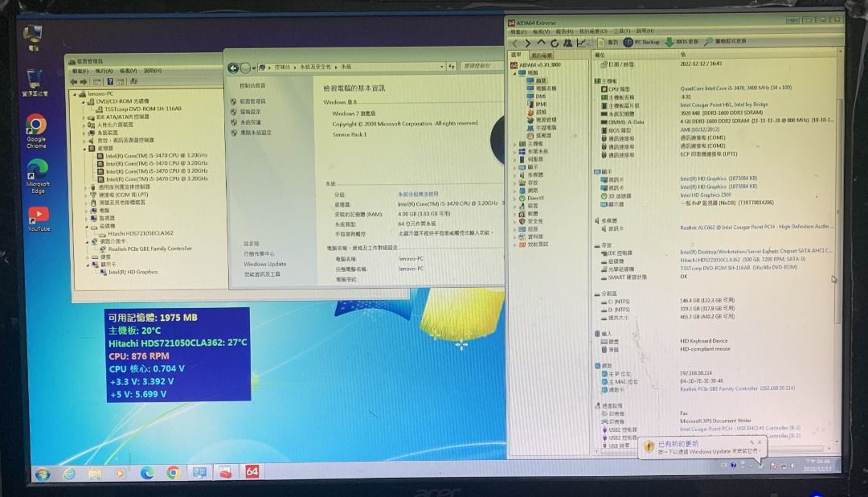The image size is (868, 497).
Task: Open AIDA64 graph chart icon
Action: (581, 43)
